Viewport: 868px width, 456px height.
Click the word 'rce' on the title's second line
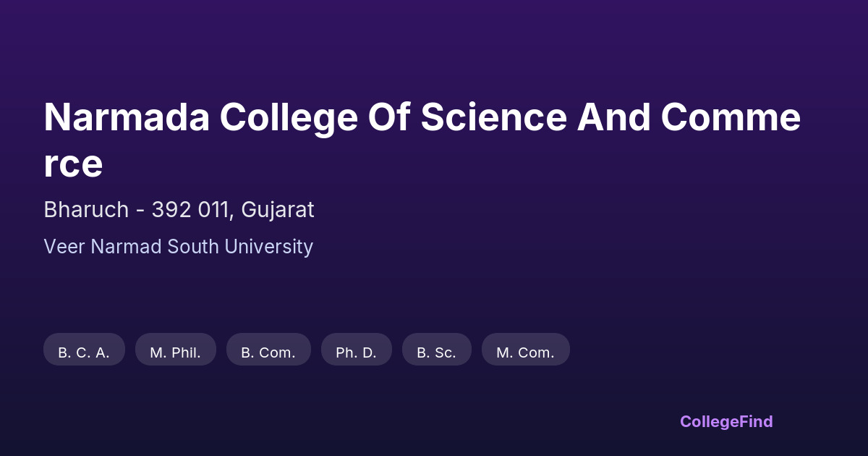click(x=73, y=164)
